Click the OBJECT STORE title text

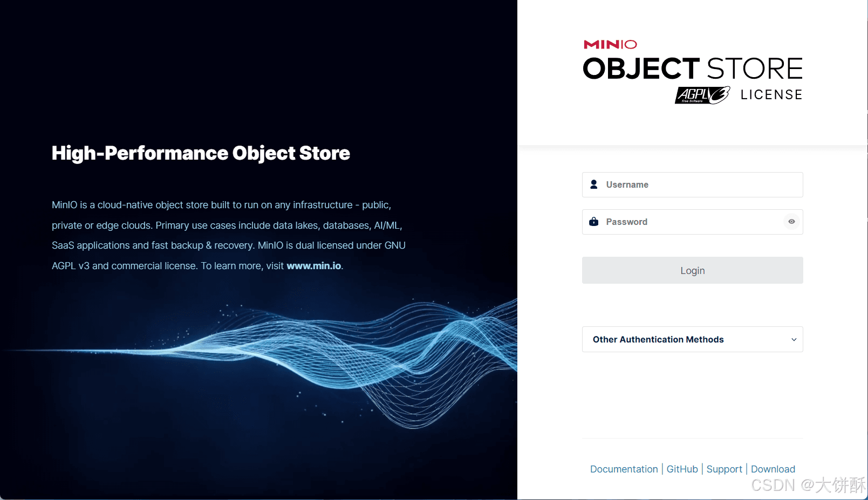693,69
